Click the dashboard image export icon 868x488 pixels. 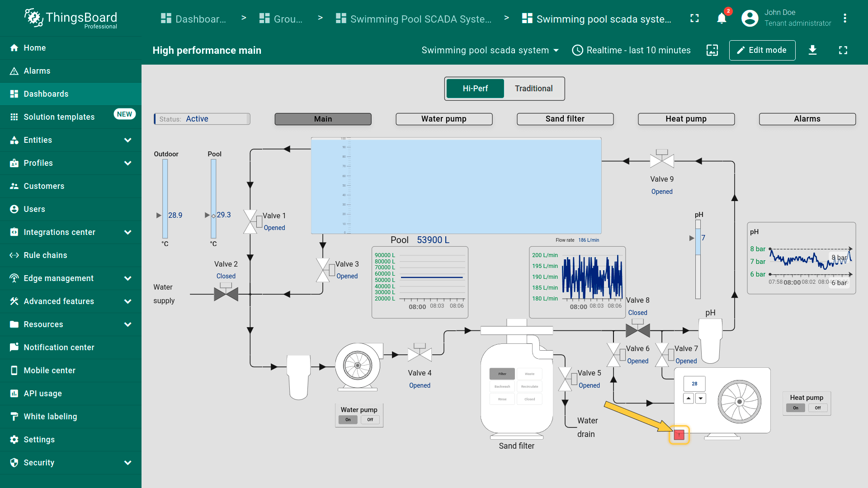click(712, 50)
